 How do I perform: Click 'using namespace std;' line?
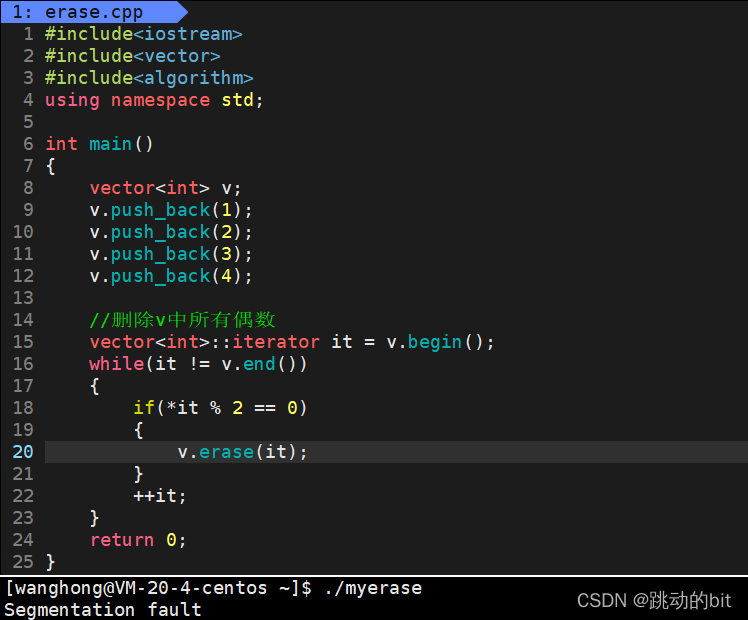click(154, 101)
